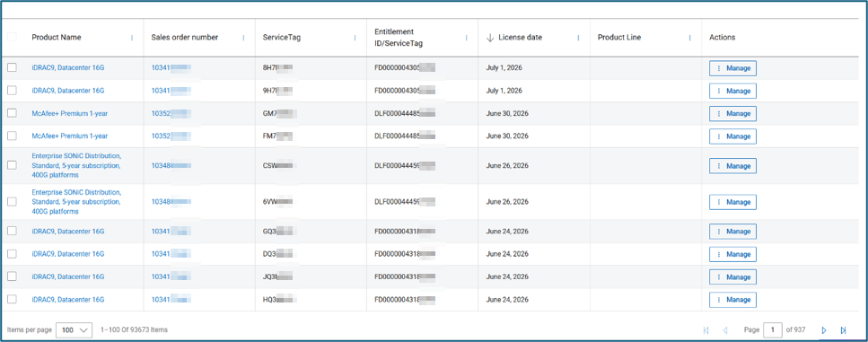Tick the checkbox for ServiceTag JQ3 row

tap(13, 276)
